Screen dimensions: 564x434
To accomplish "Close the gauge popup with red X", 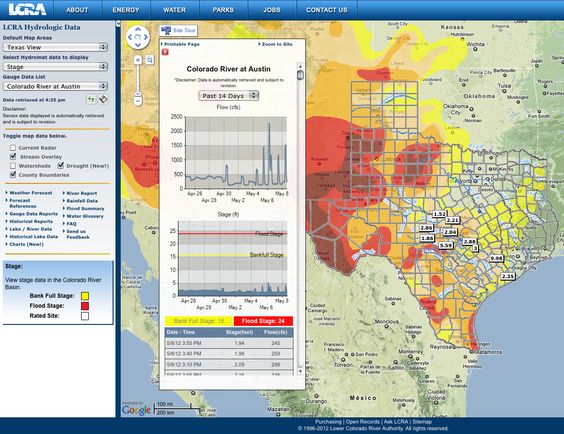I will 165,52.
